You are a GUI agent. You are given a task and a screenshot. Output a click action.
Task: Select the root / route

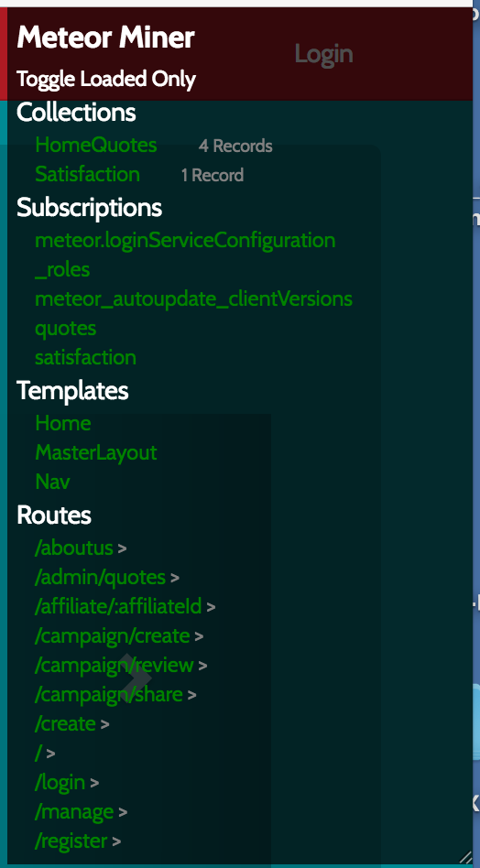tap(38, 753)
